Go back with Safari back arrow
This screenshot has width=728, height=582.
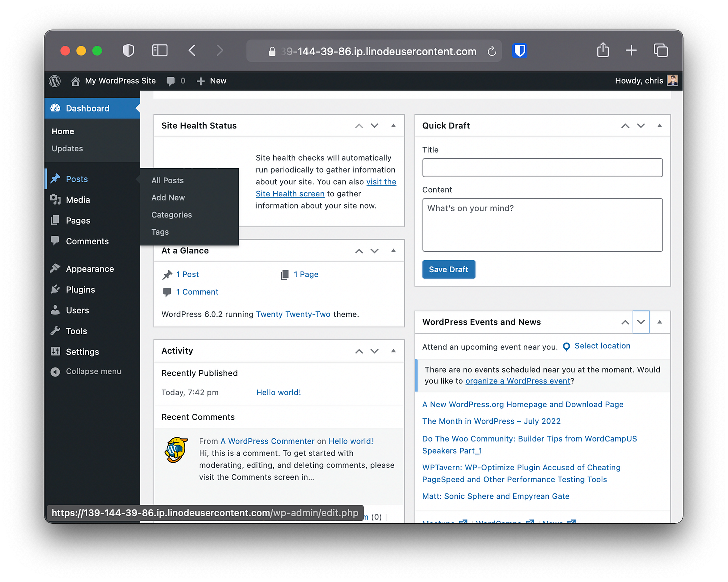(x=192, y=50)
